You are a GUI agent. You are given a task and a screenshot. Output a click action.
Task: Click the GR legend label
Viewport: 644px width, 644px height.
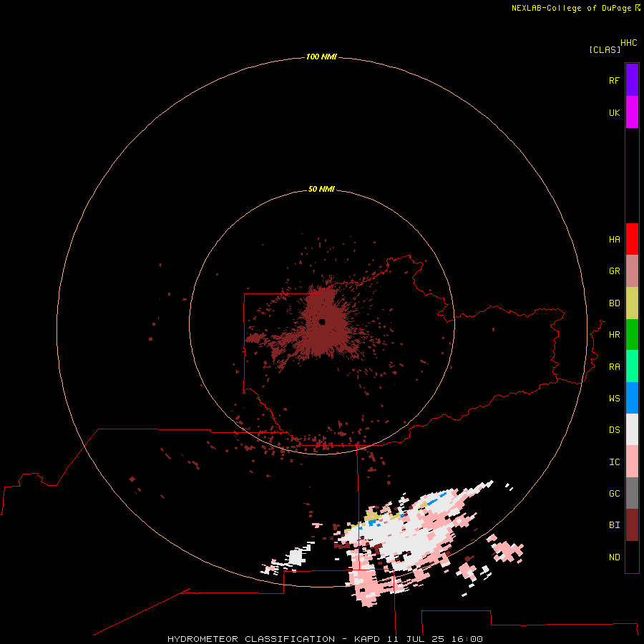pos(614,271)
